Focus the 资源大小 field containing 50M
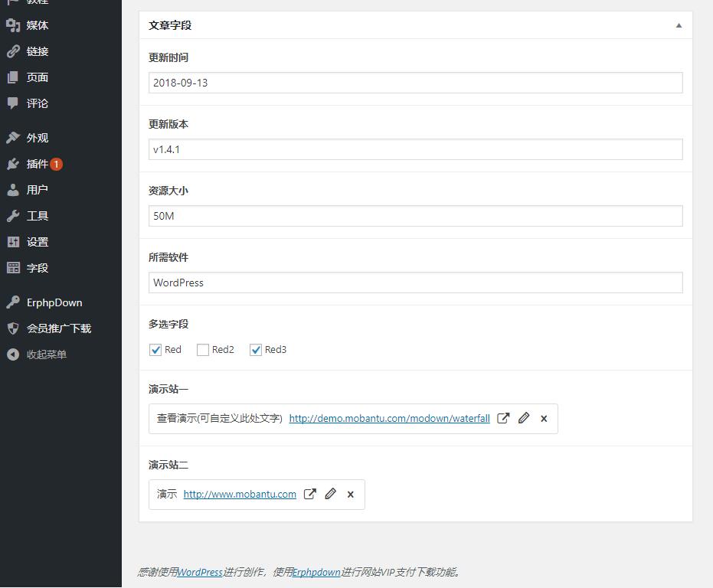This screenshot has width=713, height=588. click(415, 216)
